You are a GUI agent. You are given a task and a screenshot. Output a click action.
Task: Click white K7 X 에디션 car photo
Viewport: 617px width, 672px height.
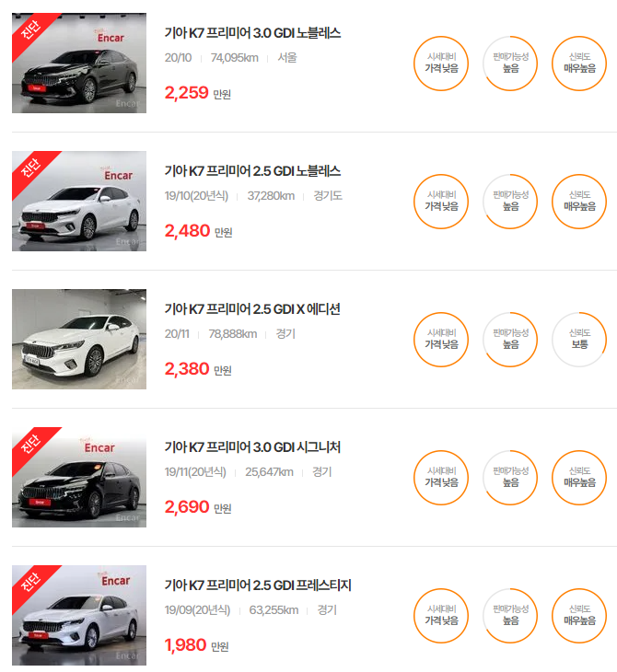(x=79, y=339)
